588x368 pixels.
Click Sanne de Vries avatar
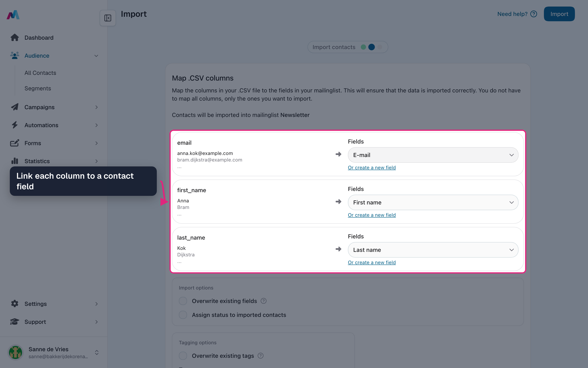16,352
